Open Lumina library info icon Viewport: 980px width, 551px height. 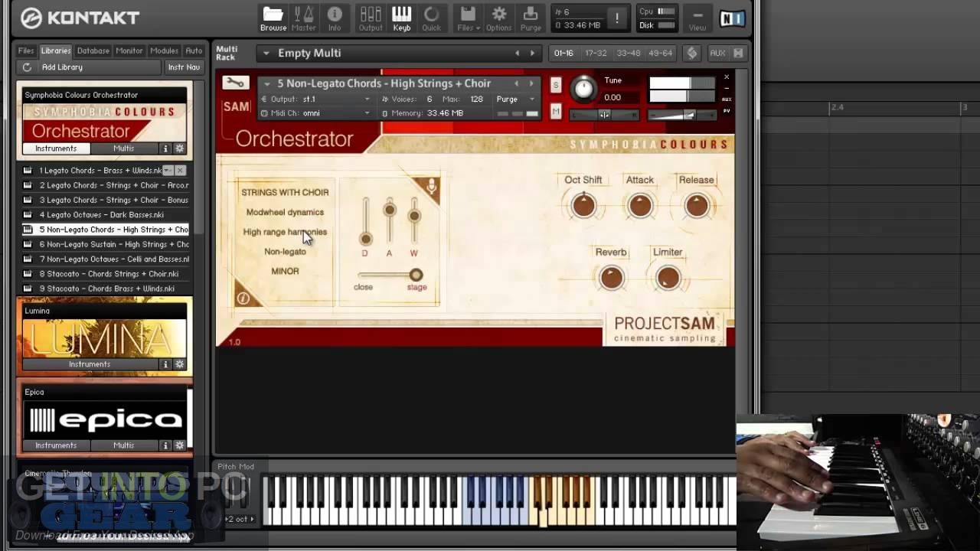point(165,364)
